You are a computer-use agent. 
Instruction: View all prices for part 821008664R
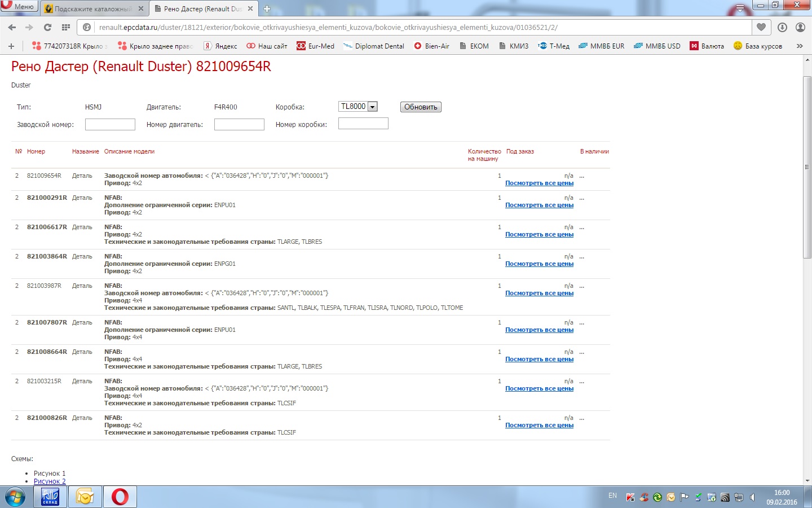[x=539, y=359]
